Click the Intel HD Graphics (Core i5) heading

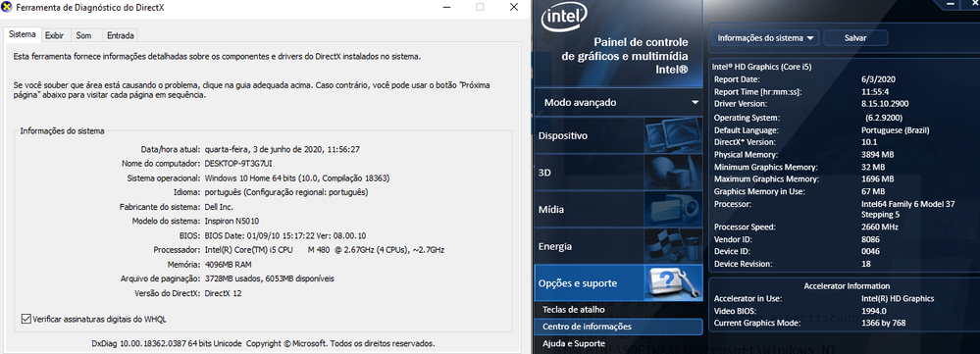(x=762, y=66)
